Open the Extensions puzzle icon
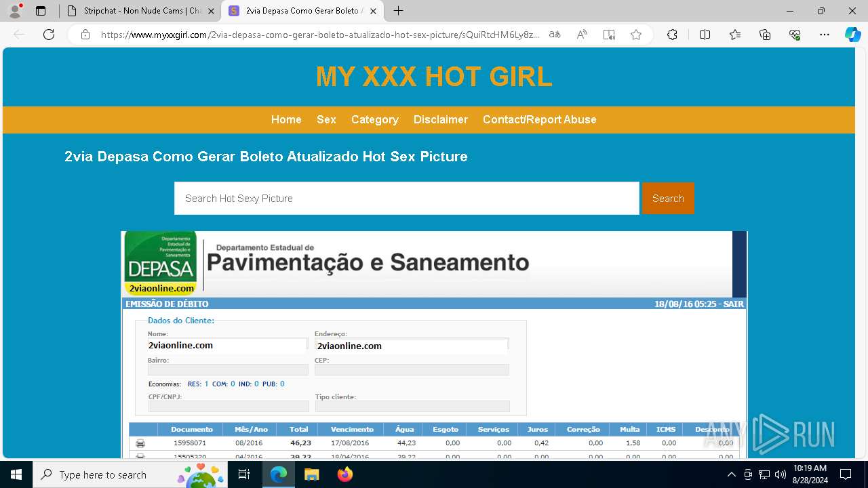Viewport: 868px width, 488px height. 672,35
